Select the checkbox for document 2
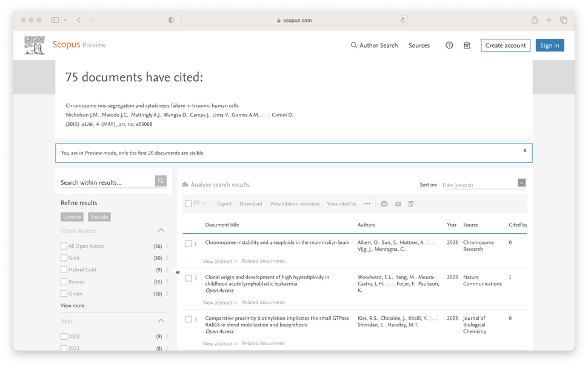Viewport: 588px width, 367px height. (x=190, y=278)
